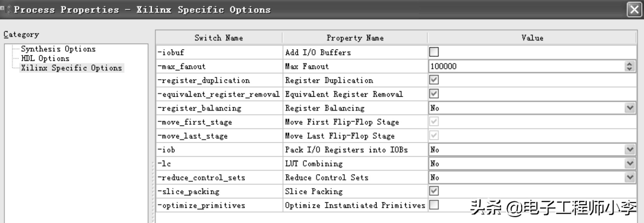
Task: Uncheck the Register Duplication checkbox
Action: pyautogui.click(x=434, y=80)
